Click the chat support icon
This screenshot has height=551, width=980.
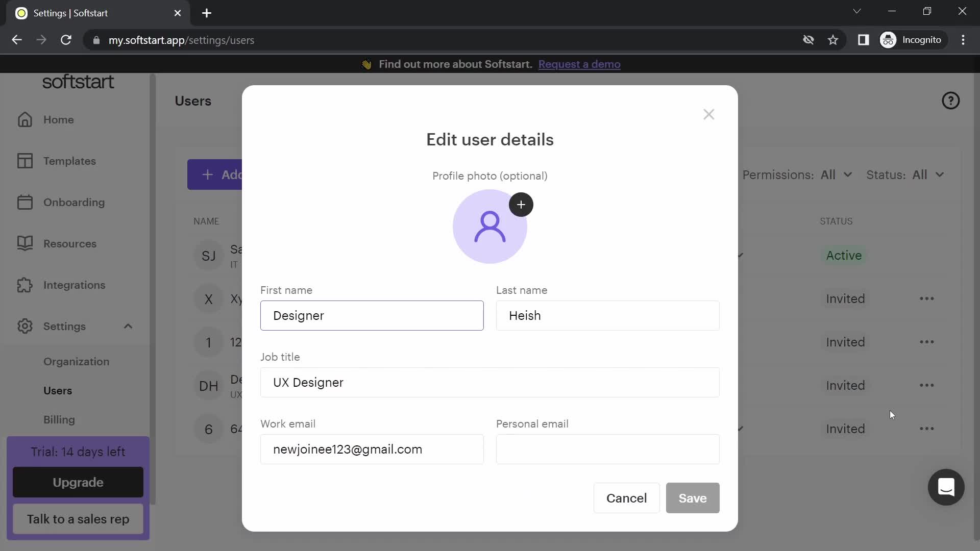(x=946, y=486)
